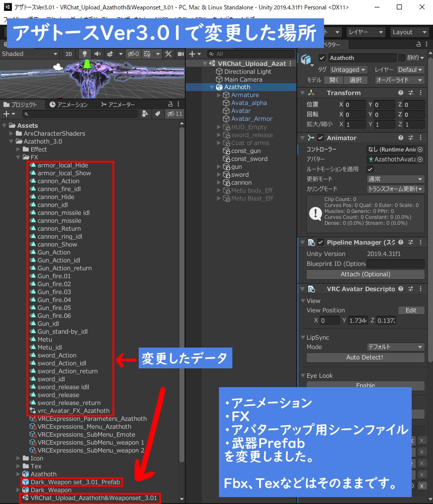Select Avatar_Armor object in Hierarchy
The height and width of the screenshot is (504, 433).
click(x=252, y=119)
